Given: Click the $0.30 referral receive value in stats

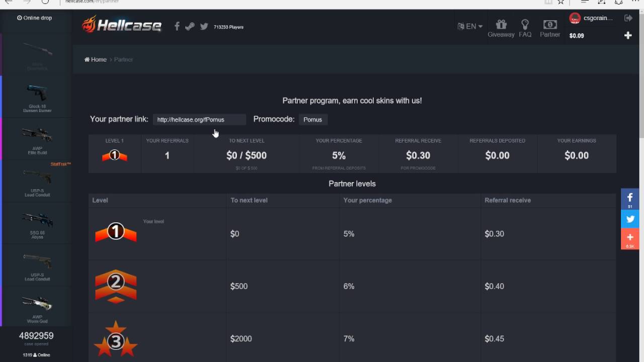Looking at the screenshot, I should pos(418,155).
